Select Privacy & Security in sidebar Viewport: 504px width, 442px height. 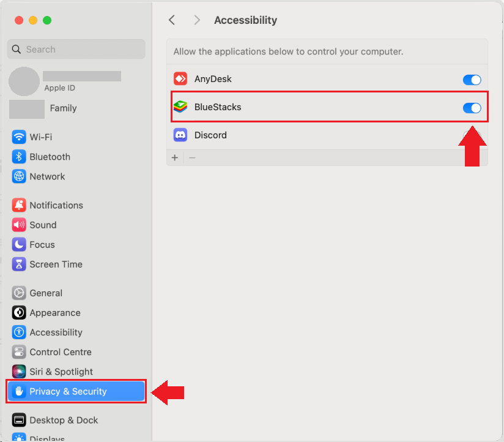pos(76,391)
